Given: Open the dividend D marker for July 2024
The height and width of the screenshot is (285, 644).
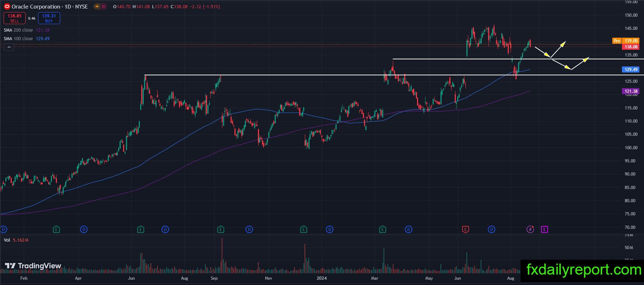Looking at the screenshot, I should 491,230.
